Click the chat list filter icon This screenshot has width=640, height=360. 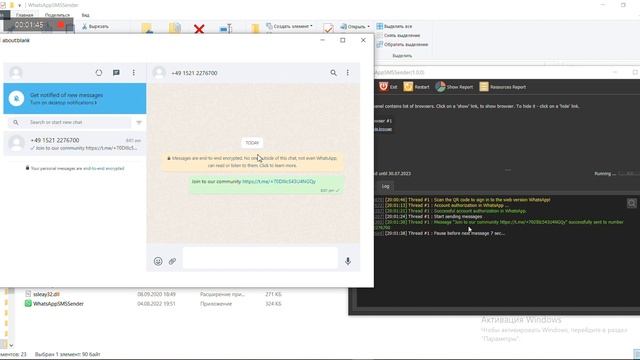click(x=139, y=122)
